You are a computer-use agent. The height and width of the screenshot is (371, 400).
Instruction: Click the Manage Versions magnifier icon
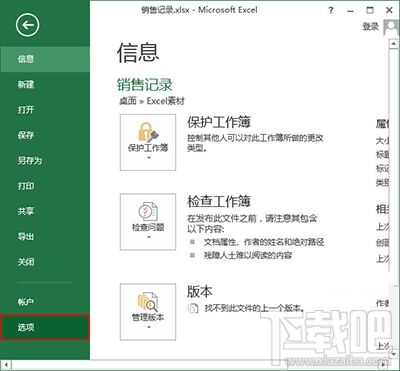click(x=148, y=302)
